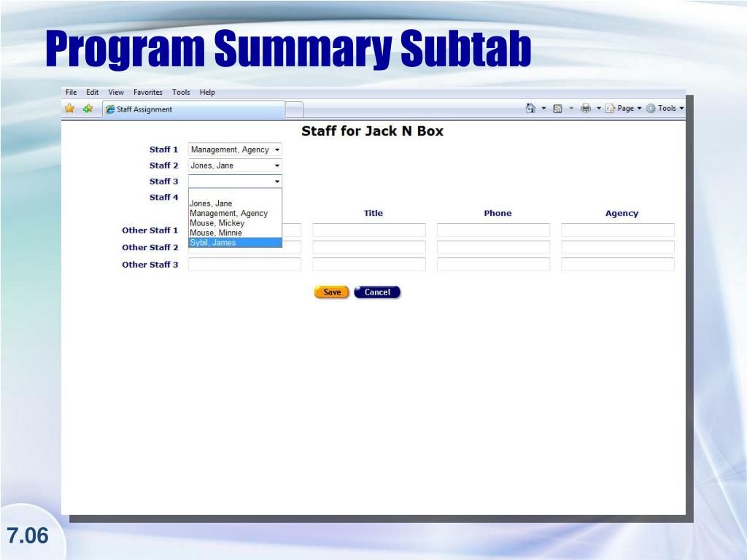Click the Add to Favorites icon
This screenshot has height=560, width=747.
click(x=88, y=109)
